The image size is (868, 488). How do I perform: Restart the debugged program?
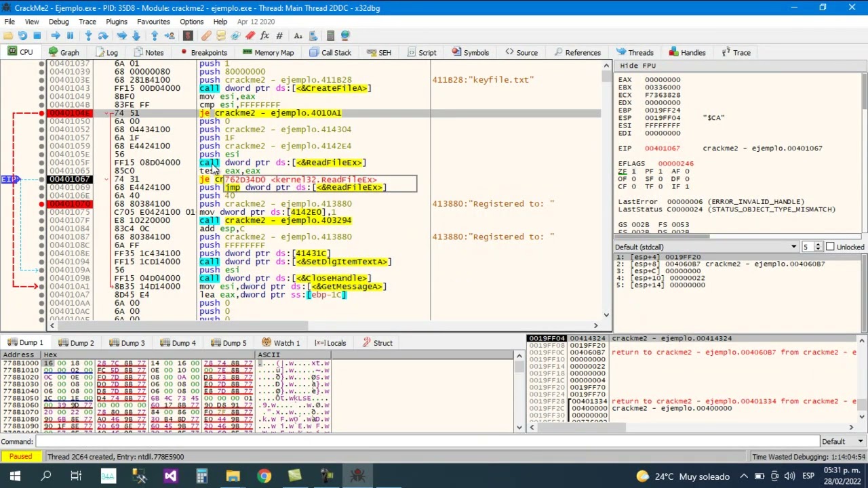coord(22,35)
